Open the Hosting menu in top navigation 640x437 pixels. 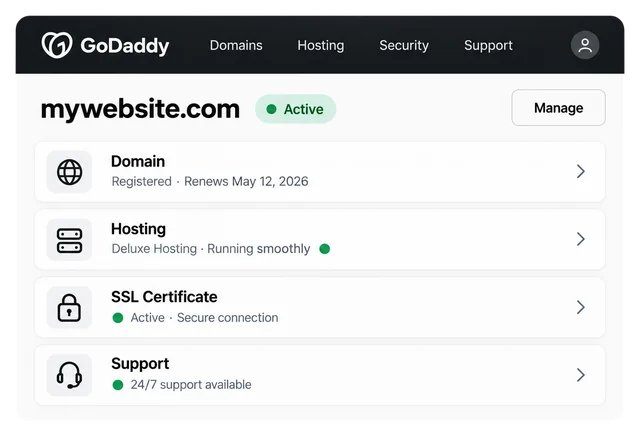320,45
